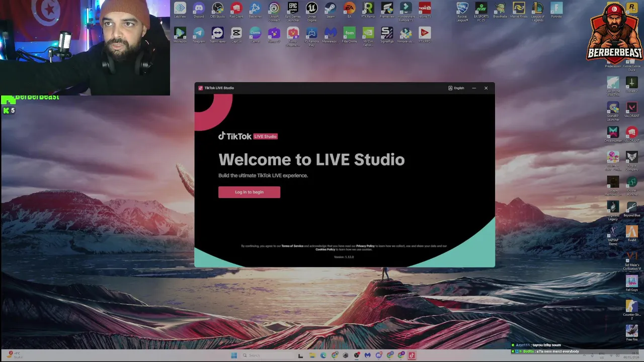This screenshot has width=644, height=362.
Task: Open the Fortnite desktop shortcut
Action: pos(556,10)
